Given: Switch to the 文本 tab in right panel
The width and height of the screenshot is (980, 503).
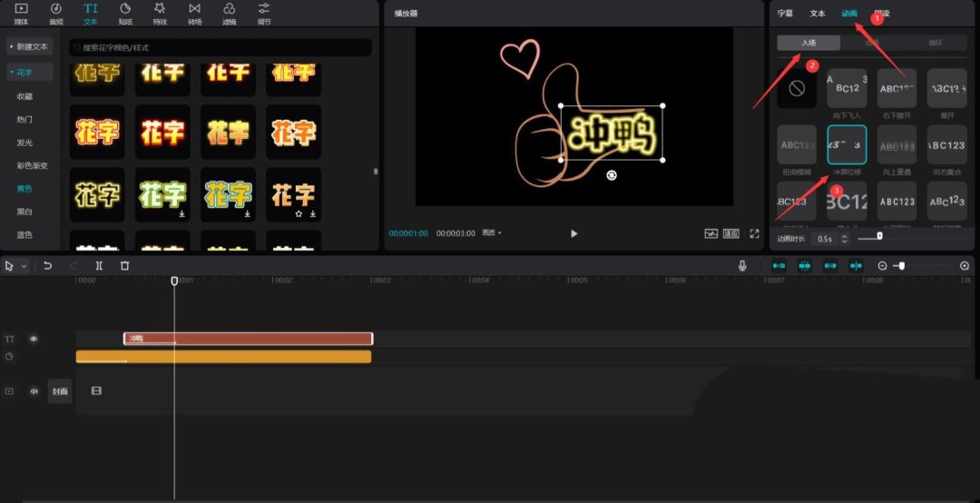Looking at the screenshot, I should (818, 13).
